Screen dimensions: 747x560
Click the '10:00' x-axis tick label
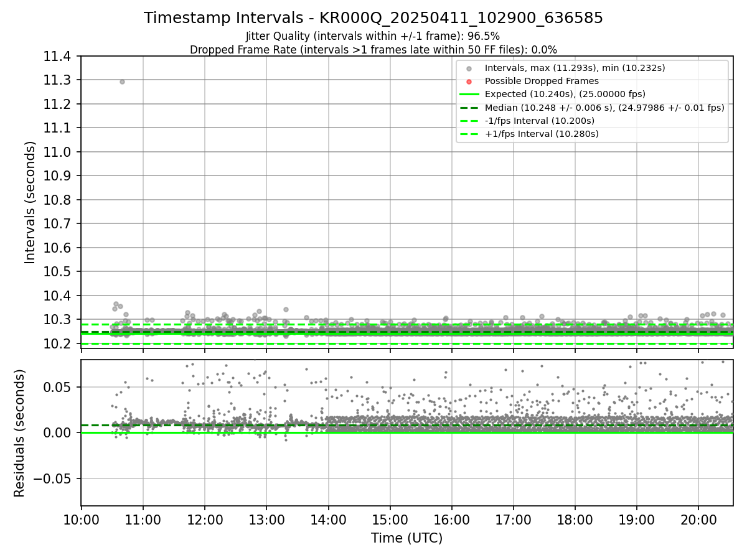[81, 520]
